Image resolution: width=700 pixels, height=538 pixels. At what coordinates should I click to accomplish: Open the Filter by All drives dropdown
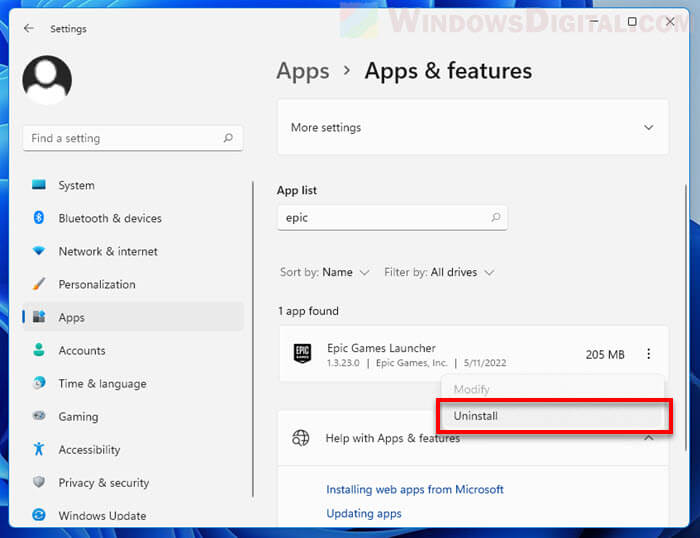coord(439,272)
